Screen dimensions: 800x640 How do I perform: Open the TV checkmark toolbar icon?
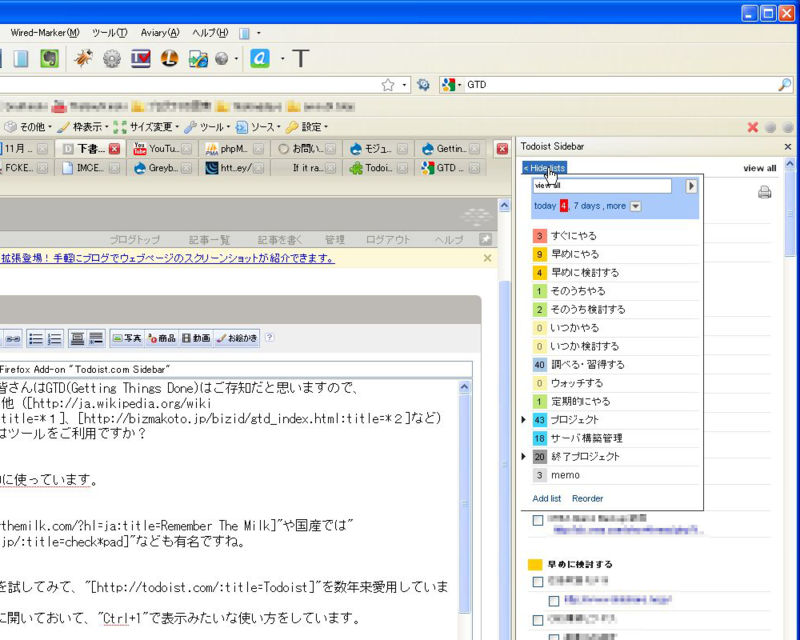pyautogui.click(x=140, y=59)
